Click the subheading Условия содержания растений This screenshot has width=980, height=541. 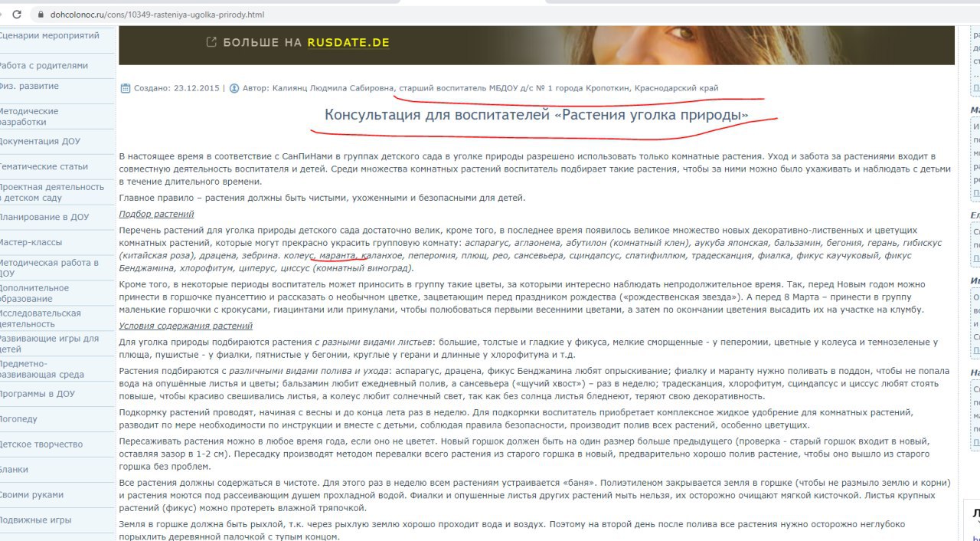coord(185,326)
